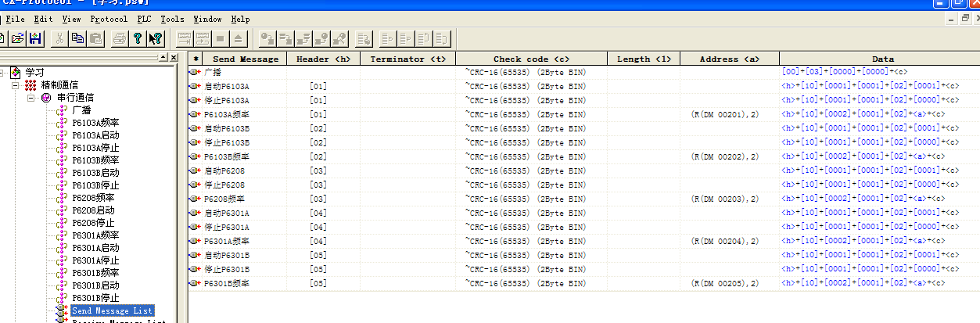Viewport: 980px width, 323px height.
Task: Click the Address cell R(DM 00203),2
Action: [x=725, y=199]
